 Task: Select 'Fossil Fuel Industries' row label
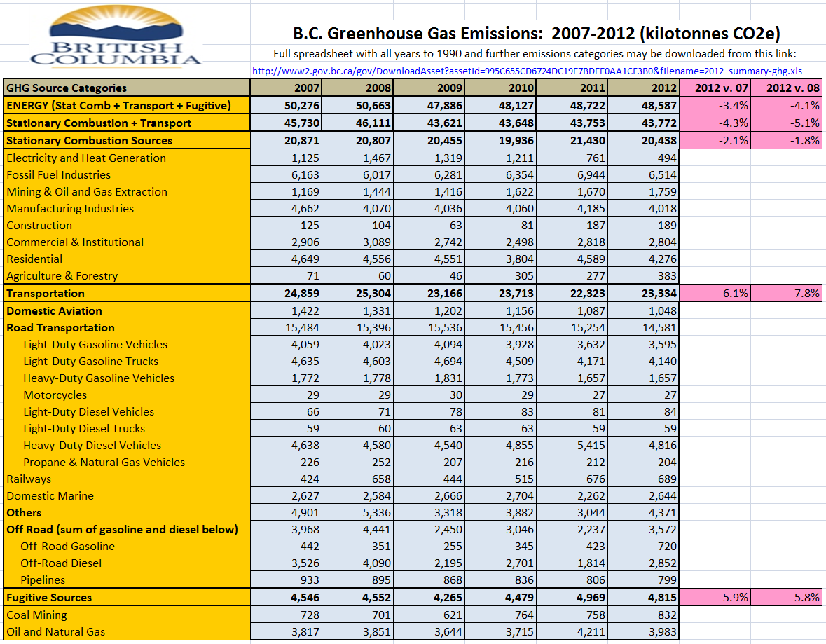pyautogui.click(x=127, y=174)
